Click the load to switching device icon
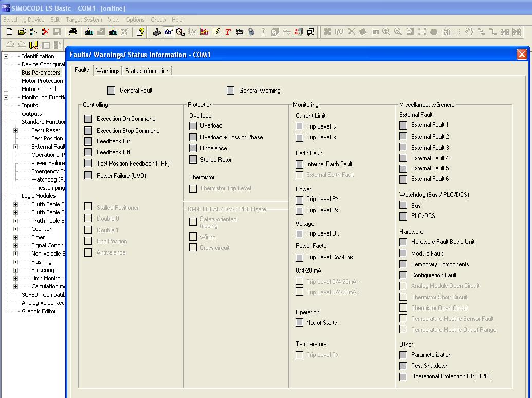 89,32
